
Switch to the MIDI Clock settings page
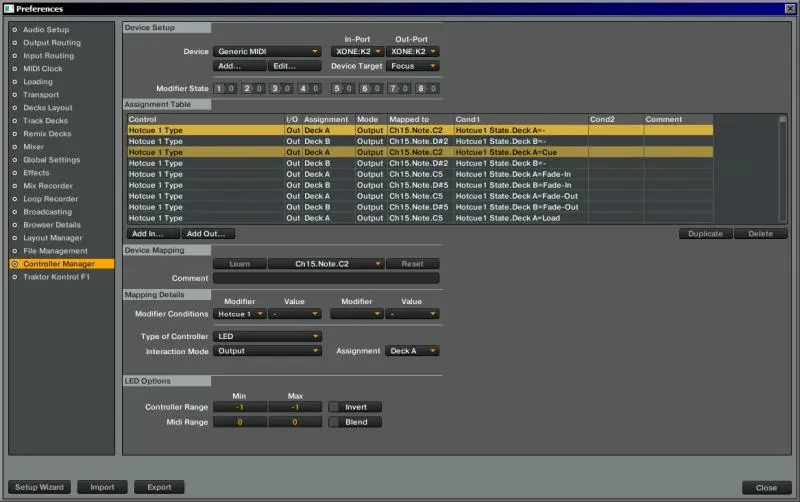(43, 69)
